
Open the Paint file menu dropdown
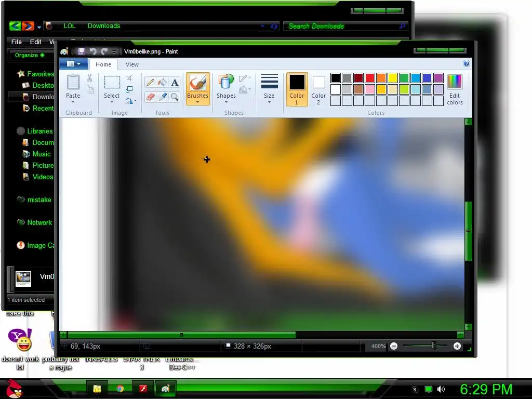pos(74,64)
